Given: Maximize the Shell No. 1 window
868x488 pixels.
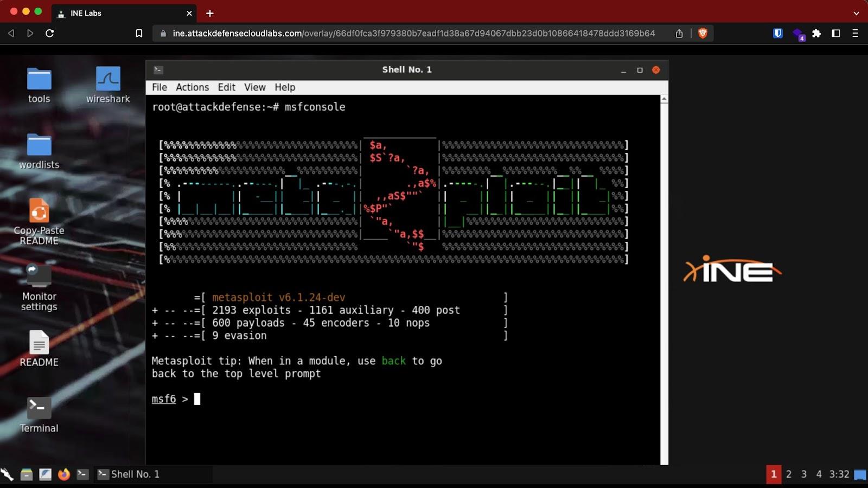Looking at the screenshot, I should [x=640, y=70].
